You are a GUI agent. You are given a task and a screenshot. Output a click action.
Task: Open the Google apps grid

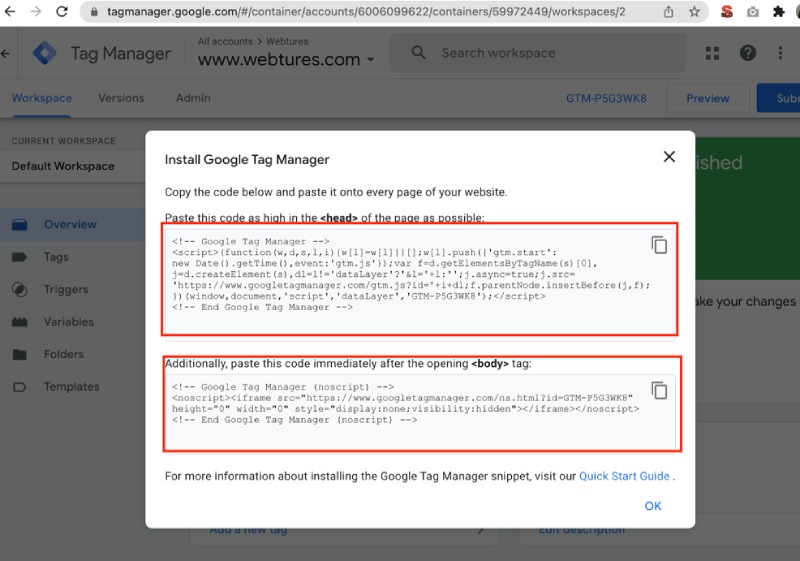(x=713, y=53)
